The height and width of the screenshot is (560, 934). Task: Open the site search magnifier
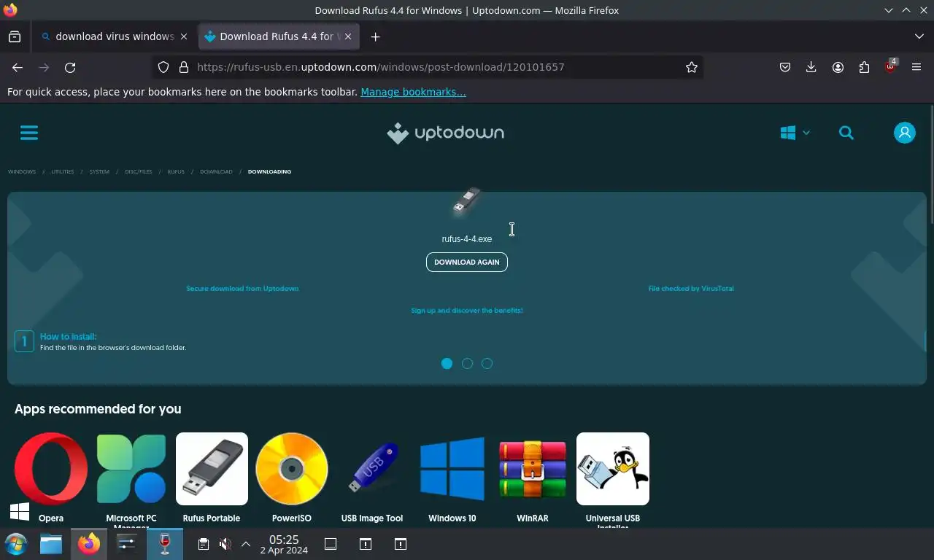point(846,133)
